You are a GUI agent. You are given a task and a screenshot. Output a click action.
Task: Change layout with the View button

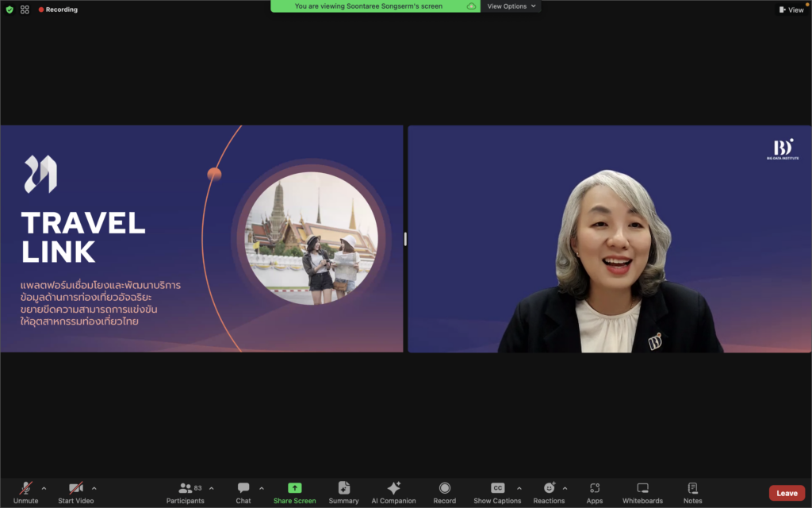[x=791, y=10]
